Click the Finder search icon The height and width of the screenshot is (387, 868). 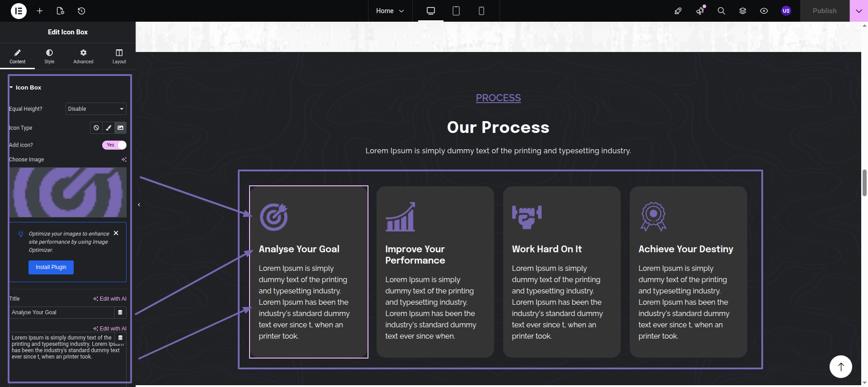pos(721,11)
